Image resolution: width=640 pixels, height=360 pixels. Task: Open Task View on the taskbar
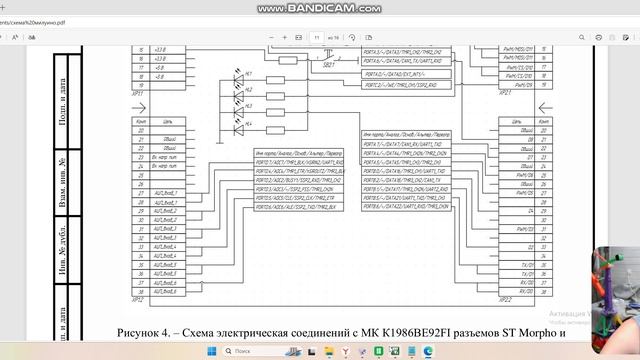312,351
